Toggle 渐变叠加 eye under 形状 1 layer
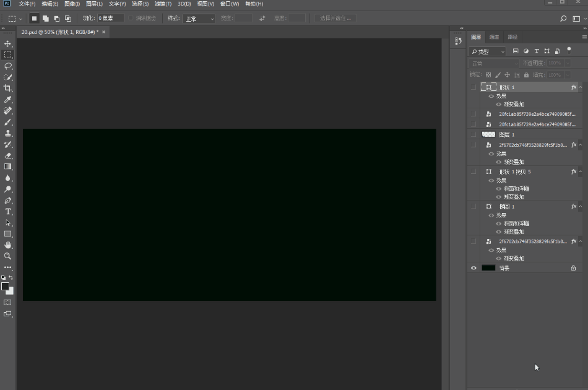Screen dimensions: 588x390 pos(499,104)
